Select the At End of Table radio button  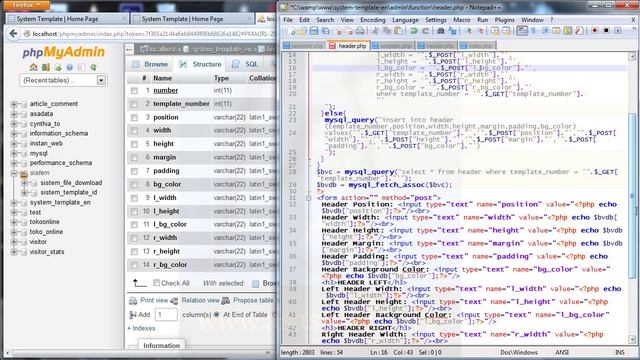pos(216,315)
